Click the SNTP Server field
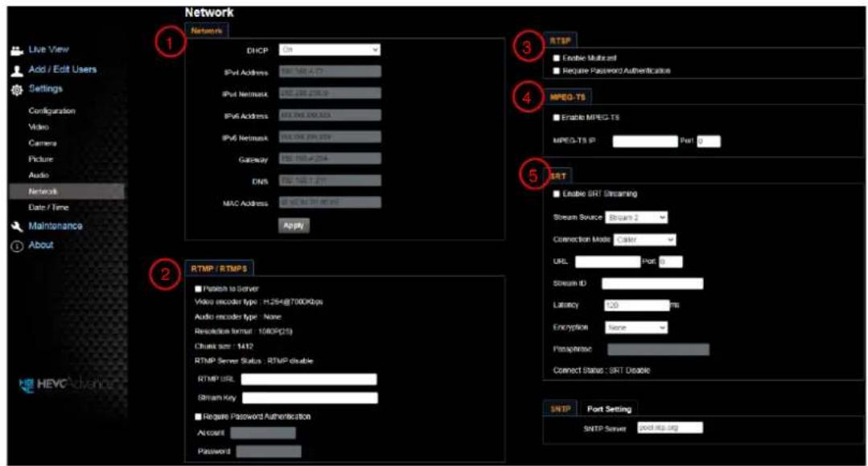Viewport: 868px width, 466px height. (670, 427)
